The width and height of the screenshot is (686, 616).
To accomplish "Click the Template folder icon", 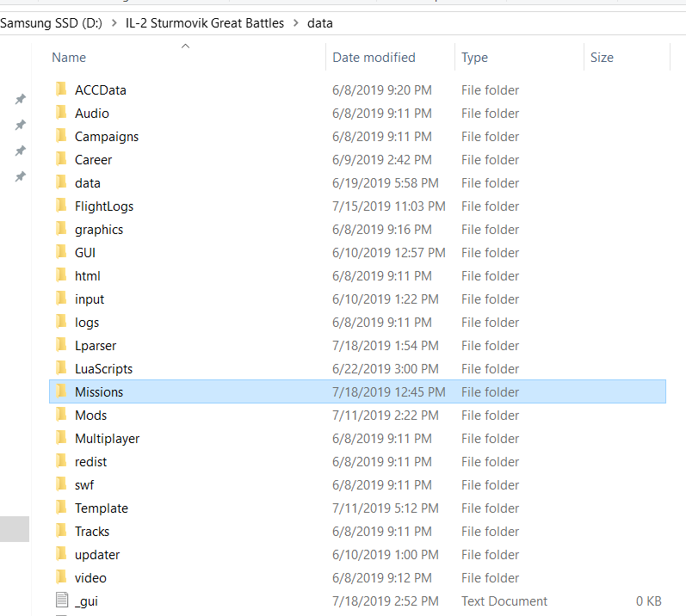I will (62, 507).
